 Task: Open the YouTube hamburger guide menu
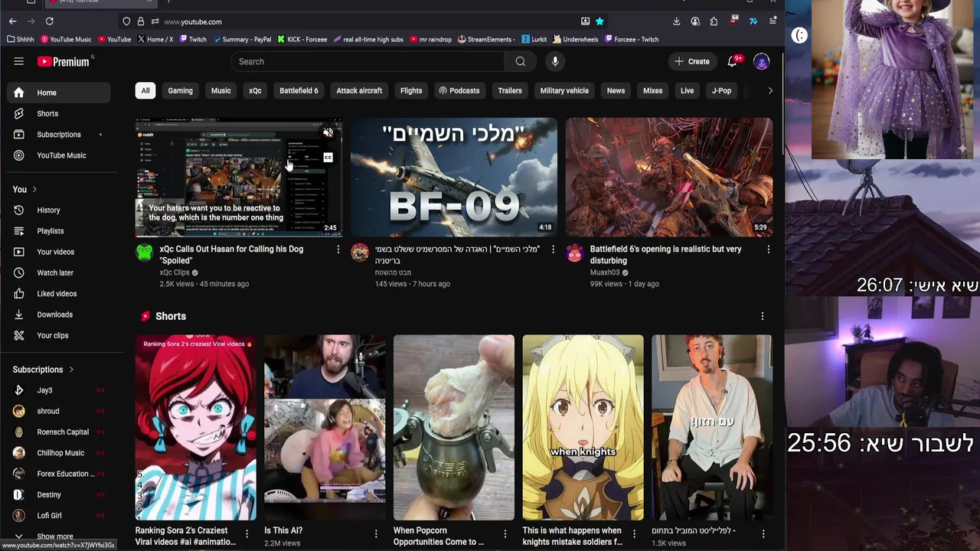click(18, 61)
